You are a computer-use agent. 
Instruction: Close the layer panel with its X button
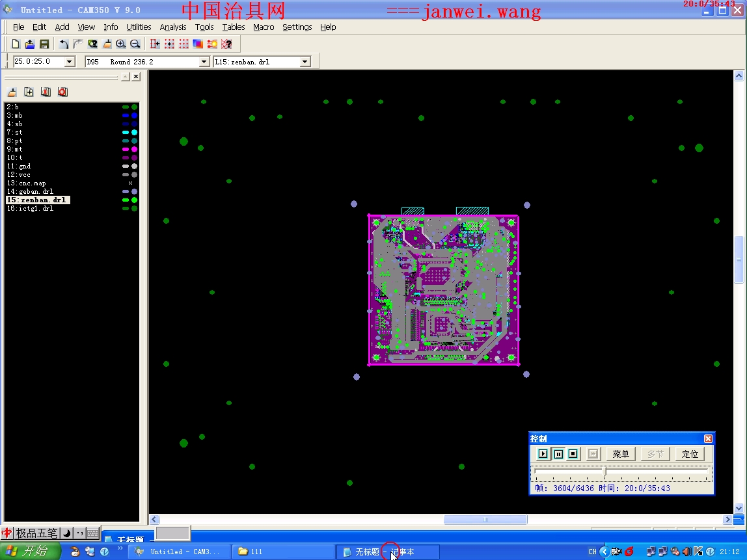[x=136, y=77]
